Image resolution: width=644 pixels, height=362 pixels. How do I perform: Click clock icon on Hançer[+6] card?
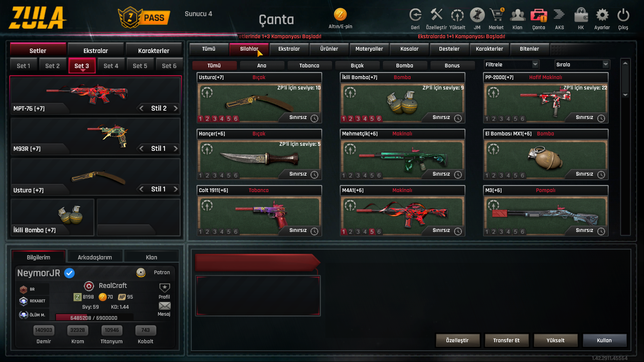point(314,175)
